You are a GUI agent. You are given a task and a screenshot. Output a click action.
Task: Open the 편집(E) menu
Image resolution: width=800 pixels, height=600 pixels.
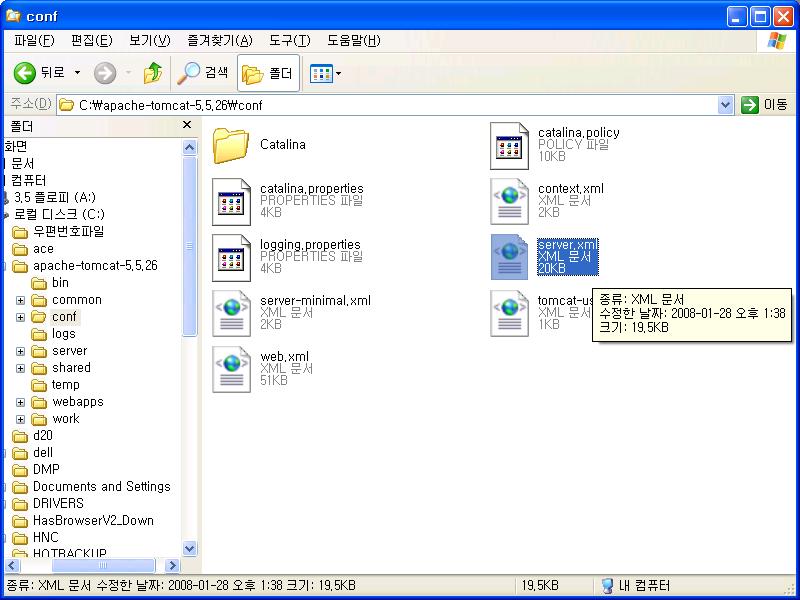click(x=92, y=40)
